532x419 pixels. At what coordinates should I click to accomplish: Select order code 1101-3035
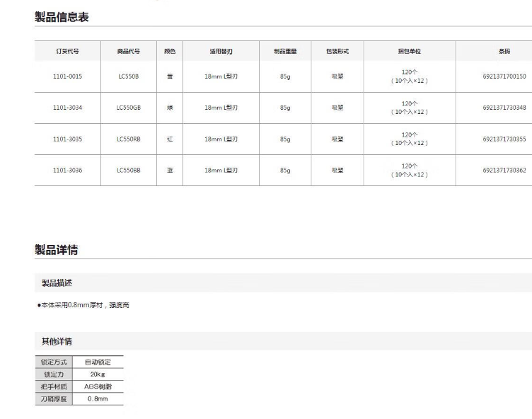tap(67, 139)
